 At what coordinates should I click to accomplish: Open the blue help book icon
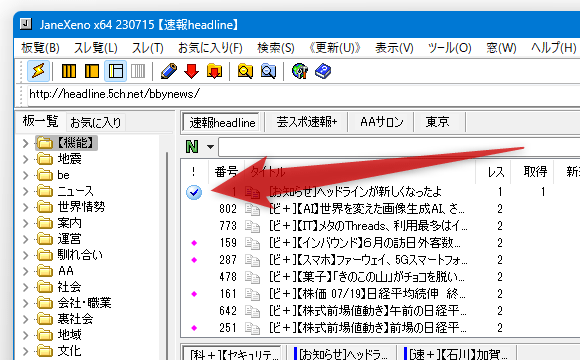click(323, 71)
